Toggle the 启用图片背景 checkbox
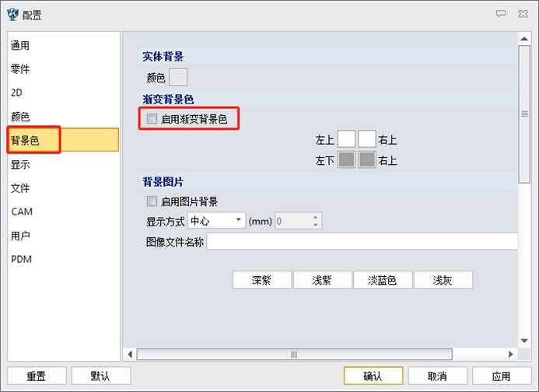The image size is (539, 392). [152, 201]
